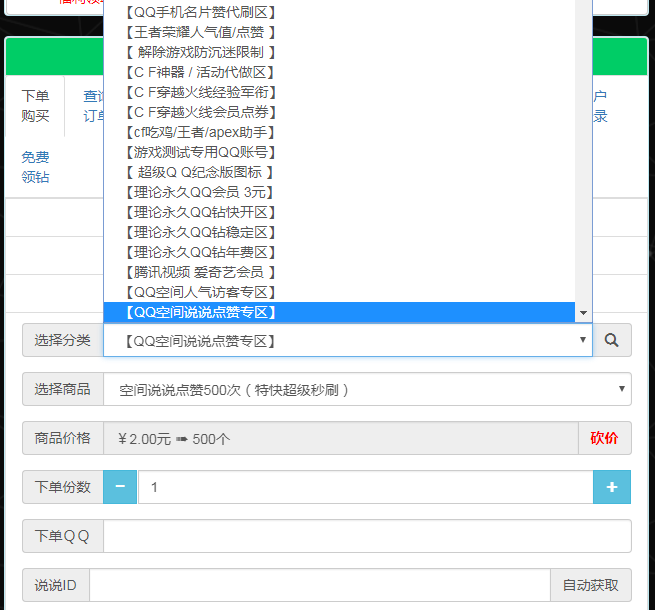This screenshot has width=655, height=610.
Task: Click the magnifier search icon button
Action: 611,340
